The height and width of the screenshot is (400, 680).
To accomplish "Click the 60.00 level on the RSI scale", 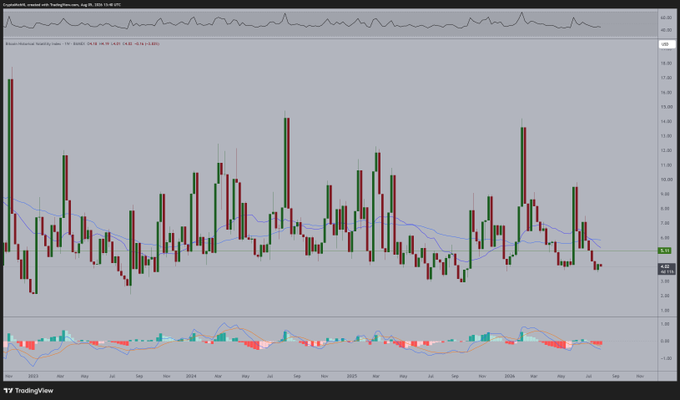I will coord(666,18).
